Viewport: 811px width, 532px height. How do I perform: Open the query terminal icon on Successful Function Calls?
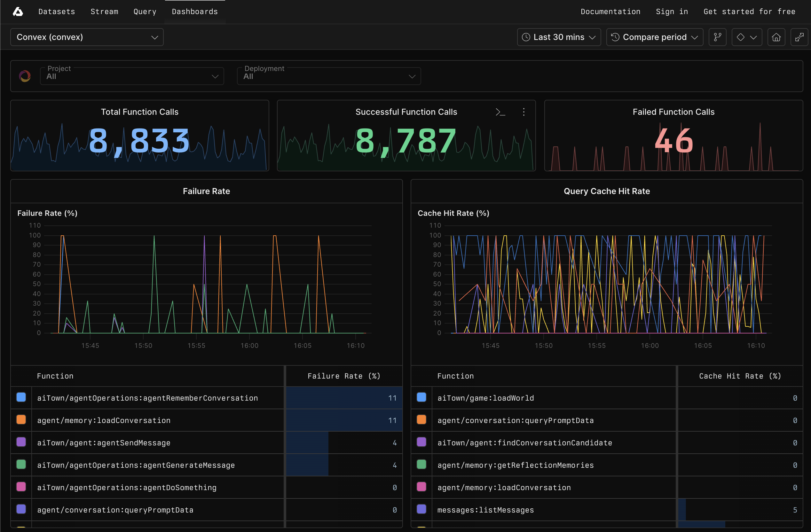[500, 112]
